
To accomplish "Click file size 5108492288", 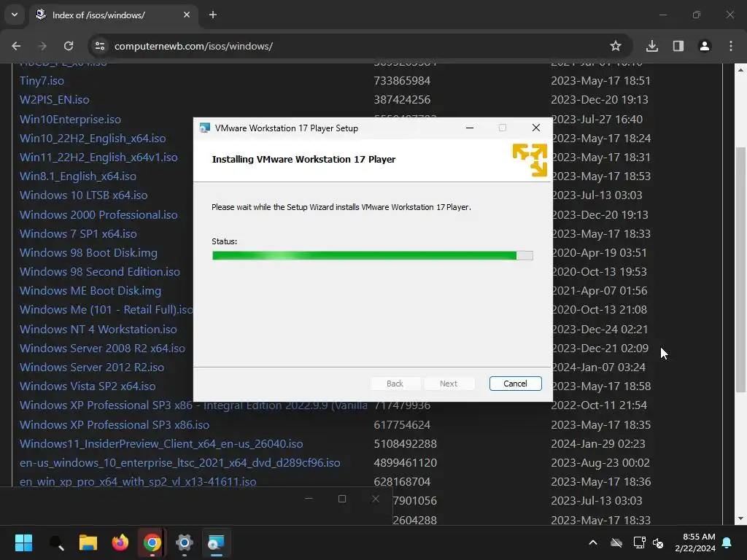I will point(406,444).
